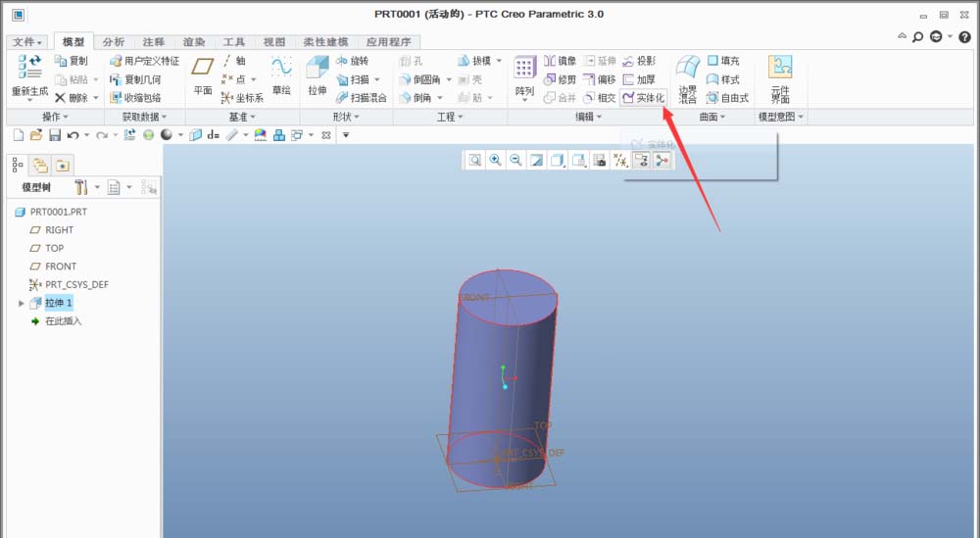
Task: Select the 偏移 (Offset) tool
Action: tap(600, 79)
